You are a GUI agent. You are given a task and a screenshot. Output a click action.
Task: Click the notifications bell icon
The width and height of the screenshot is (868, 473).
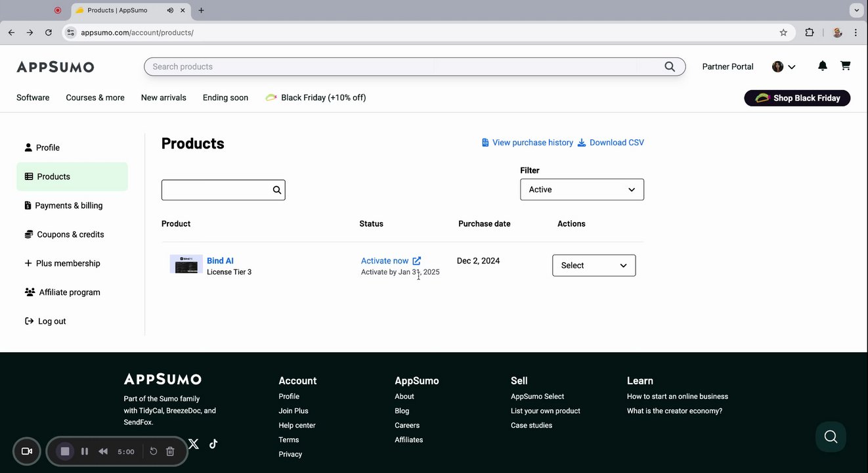(x=823, y=66)
